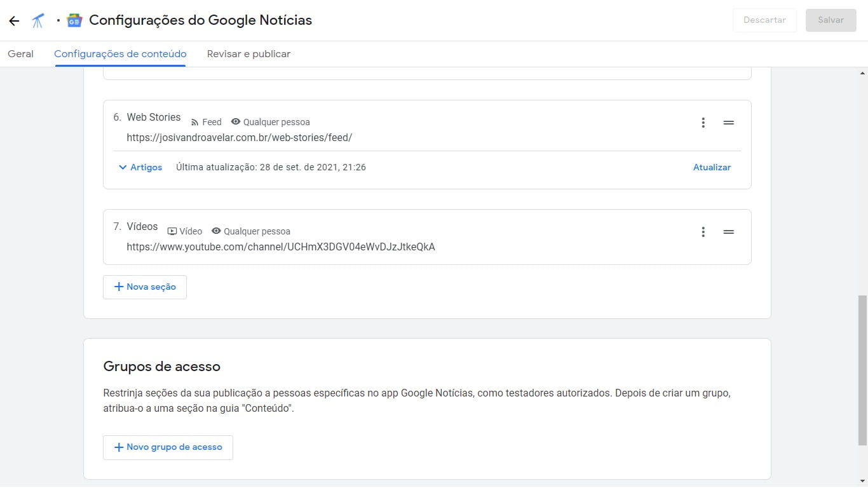This screenshot has height=488, width=868.
Task: Click the page's vertical scrollbar thumb
Action: pos(862,370)
